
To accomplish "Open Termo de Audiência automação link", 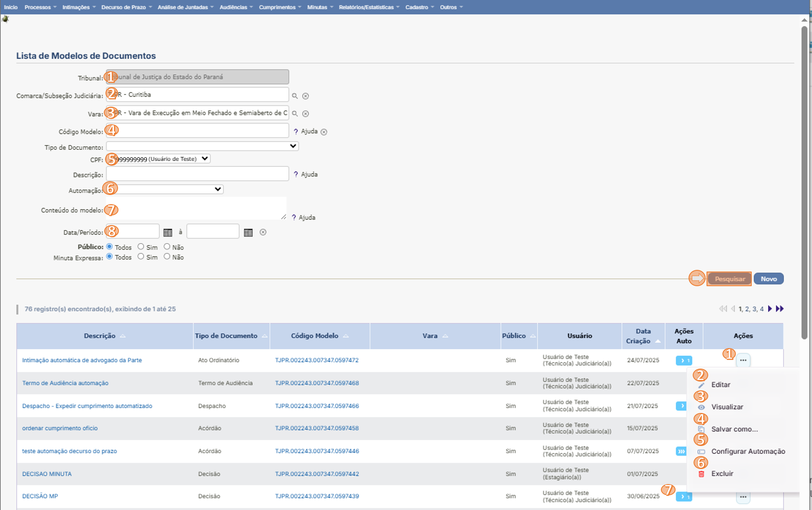I will tap(65, 383).
